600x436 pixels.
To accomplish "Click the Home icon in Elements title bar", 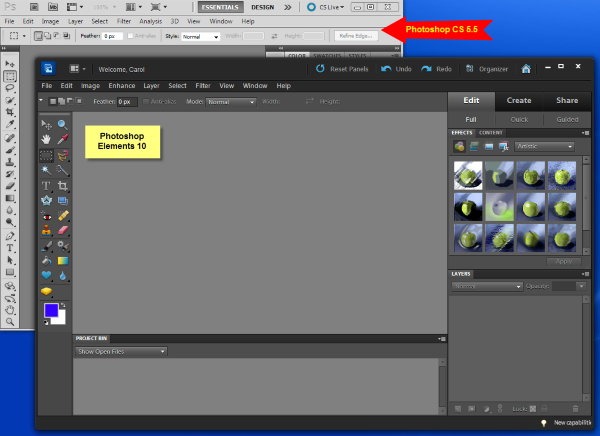I will coord(526,69).
